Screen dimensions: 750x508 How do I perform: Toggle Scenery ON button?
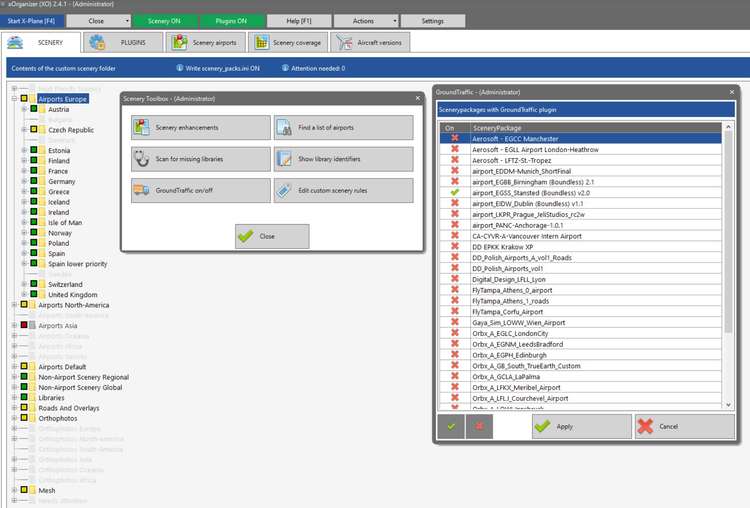[x=165, y=20]
